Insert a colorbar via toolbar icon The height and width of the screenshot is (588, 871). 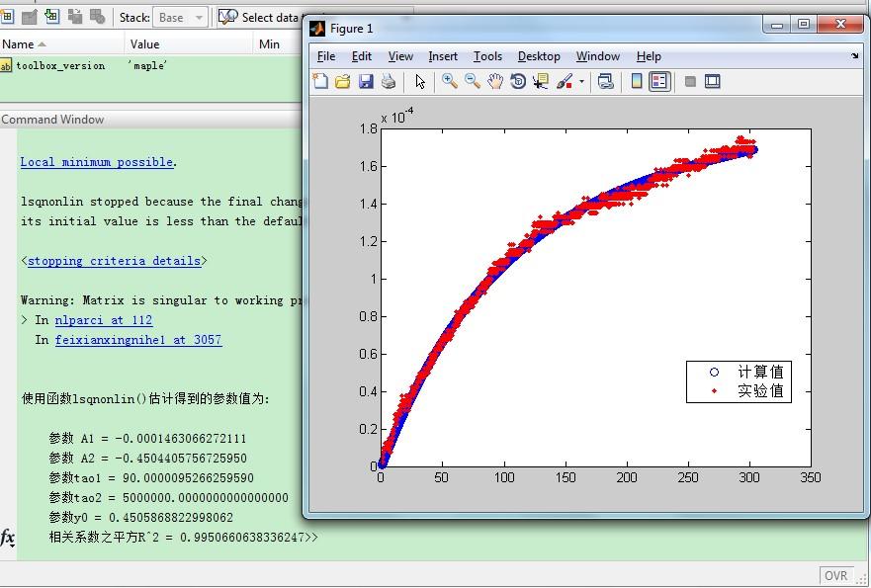(637, 82)
